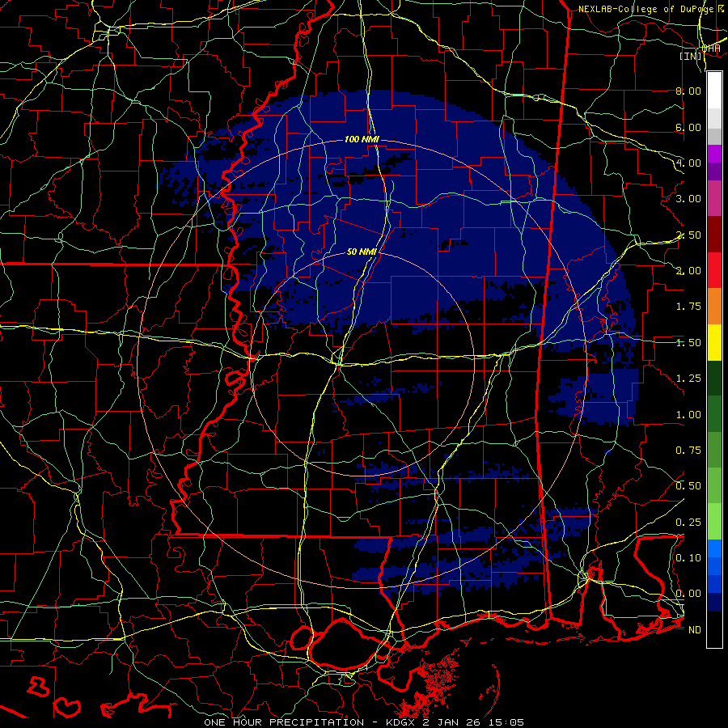Click the 0.75 legend label
The width and height of the screenshot is (728, 728).
click(x=688, y=451)
